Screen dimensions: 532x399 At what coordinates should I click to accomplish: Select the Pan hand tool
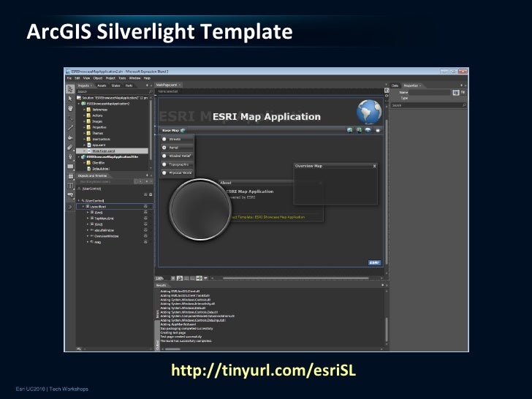70,108
